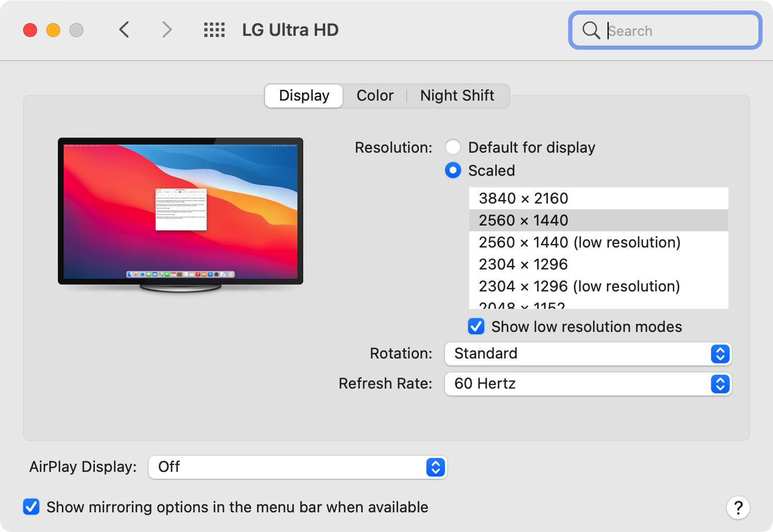Choose 3840 × 2160 resolution
Viewport: 773px width, 532px height.
click(x=598, y=198)
